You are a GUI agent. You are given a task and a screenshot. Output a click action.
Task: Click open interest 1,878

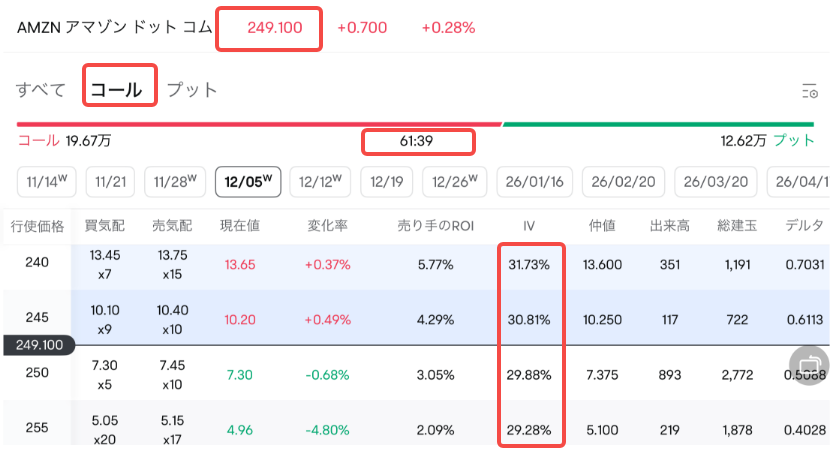(x=737, y=430)
